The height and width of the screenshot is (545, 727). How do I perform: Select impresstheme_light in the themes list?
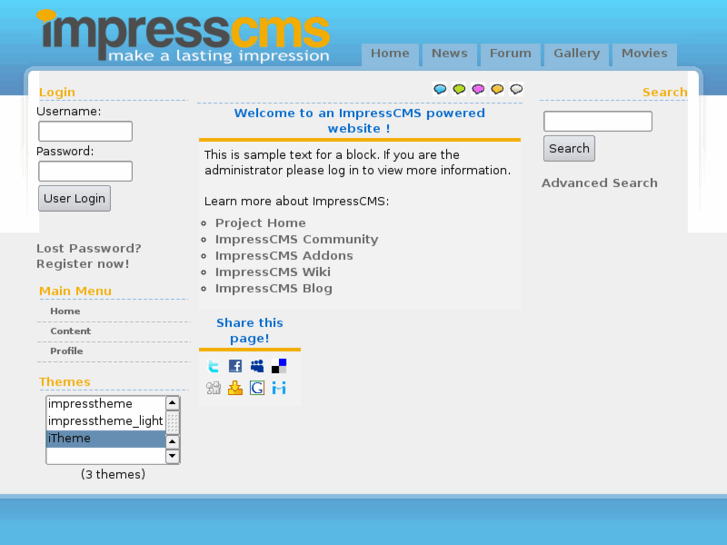pos(106,421)
